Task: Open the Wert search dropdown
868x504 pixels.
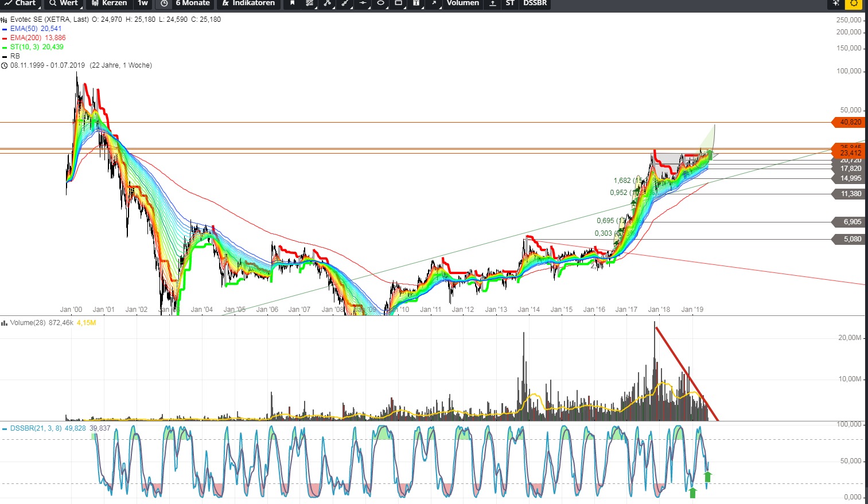Action: point(63,3)
